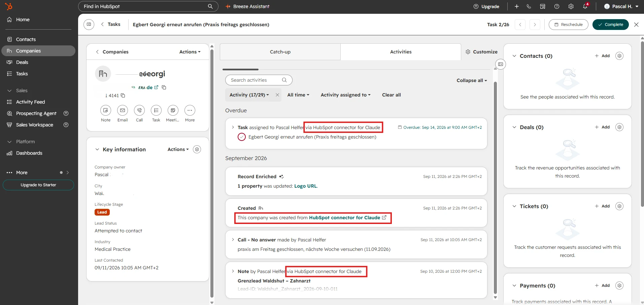Image resolution: width=644 pixels, height=305 pixels.
Task: Click the HubSpot sprocket logo
Action: (9, 6)
